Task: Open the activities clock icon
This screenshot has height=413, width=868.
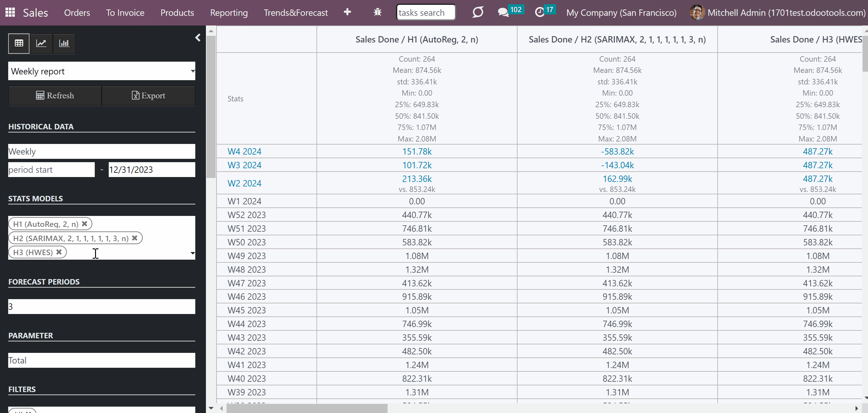Action: pyautogui.click(x=539, y=12)
